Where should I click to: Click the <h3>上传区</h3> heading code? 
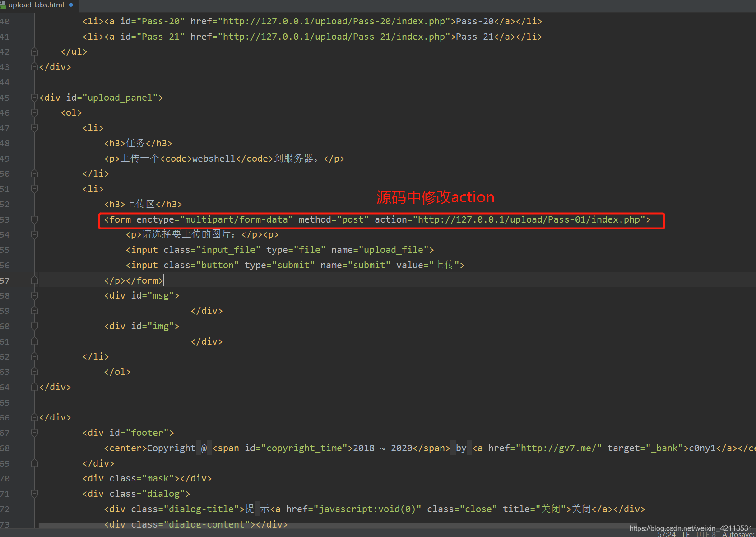click(143, 204)
